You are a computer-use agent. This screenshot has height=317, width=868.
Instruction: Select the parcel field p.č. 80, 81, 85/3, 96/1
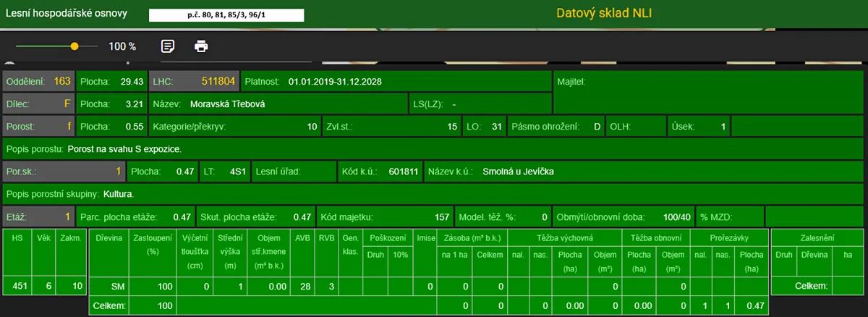pyautogui.click(x=226, y=14)
